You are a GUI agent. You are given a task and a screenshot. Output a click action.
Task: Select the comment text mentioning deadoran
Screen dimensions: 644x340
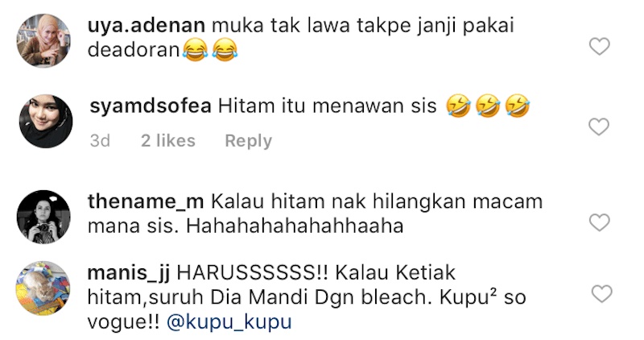point(300,38)
